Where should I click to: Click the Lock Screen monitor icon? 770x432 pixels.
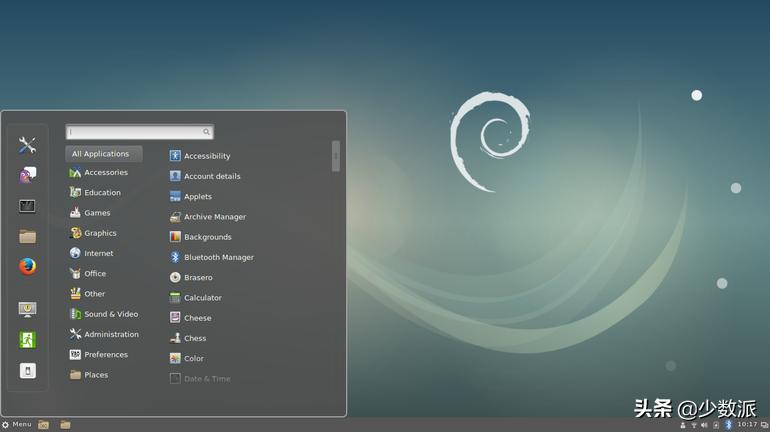28,309
